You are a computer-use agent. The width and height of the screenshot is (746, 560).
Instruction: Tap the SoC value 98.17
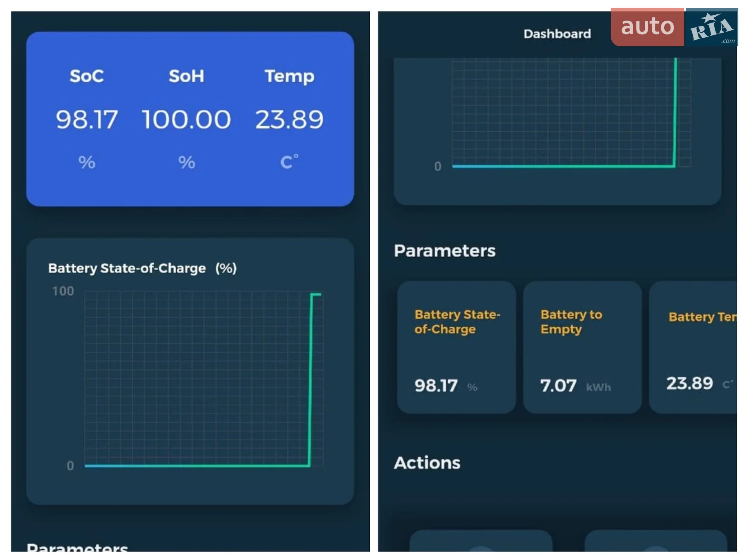click(86, 119)
